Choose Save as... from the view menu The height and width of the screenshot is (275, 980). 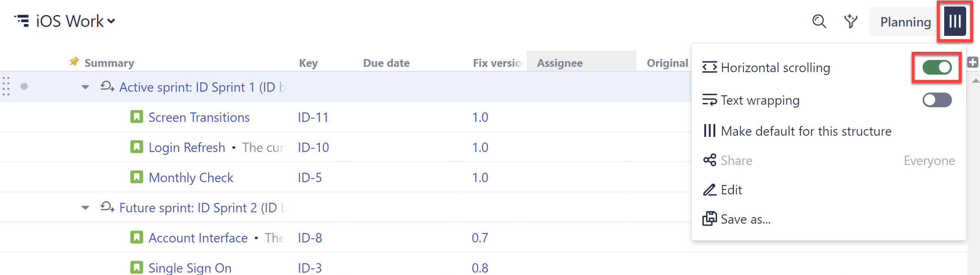745,219
